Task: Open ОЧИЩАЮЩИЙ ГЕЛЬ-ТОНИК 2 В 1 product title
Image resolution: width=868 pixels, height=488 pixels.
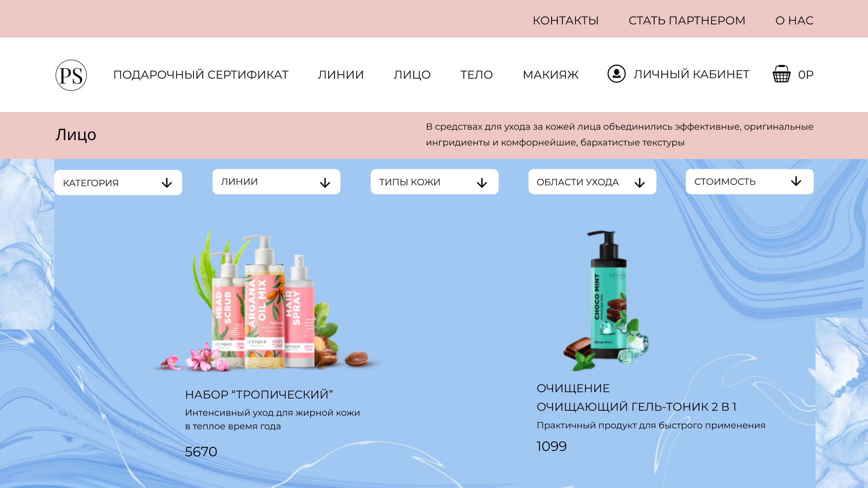Action: click(637, 407)
